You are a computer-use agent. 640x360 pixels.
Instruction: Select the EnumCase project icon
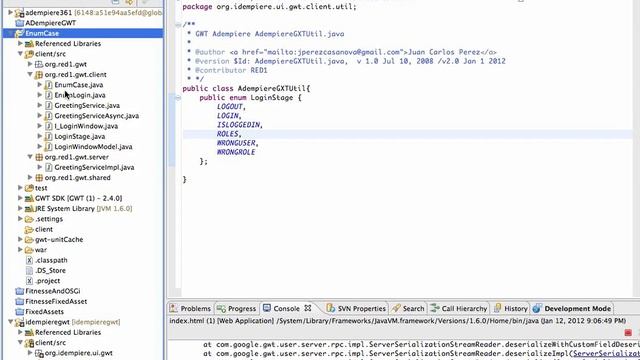[x=19, y=33]
